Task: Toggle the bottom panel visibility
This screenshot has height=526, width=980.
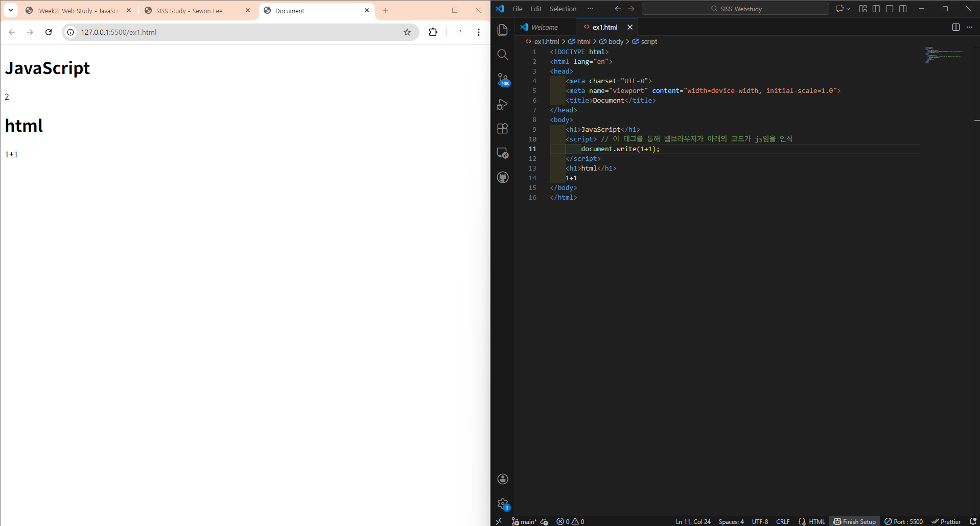Action: 890,9
